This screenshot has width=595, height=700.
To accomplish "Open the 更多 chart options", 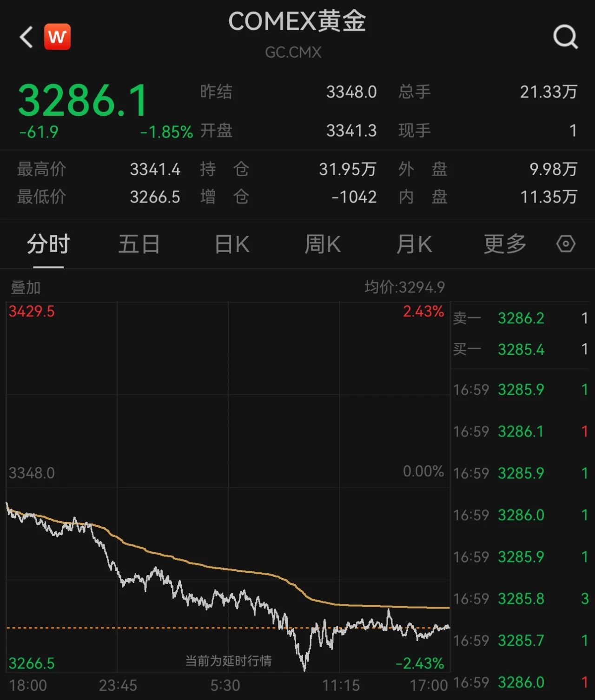I will tap(505, 244).
